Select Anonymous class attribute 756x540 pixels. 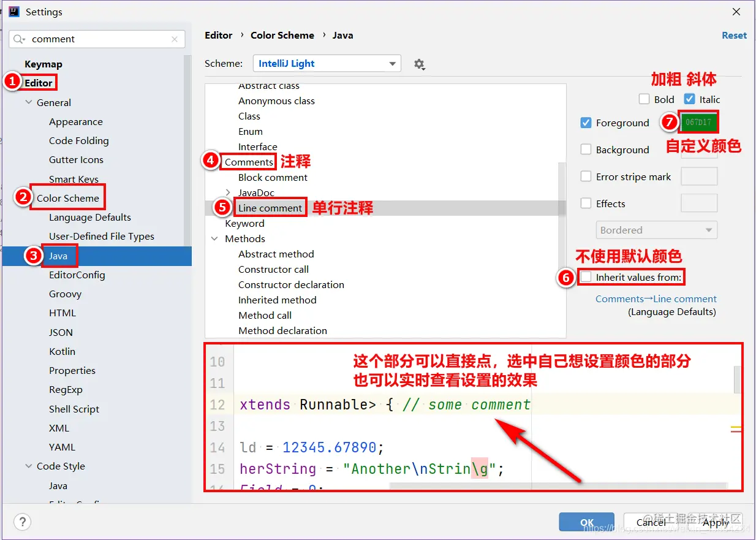276,101
